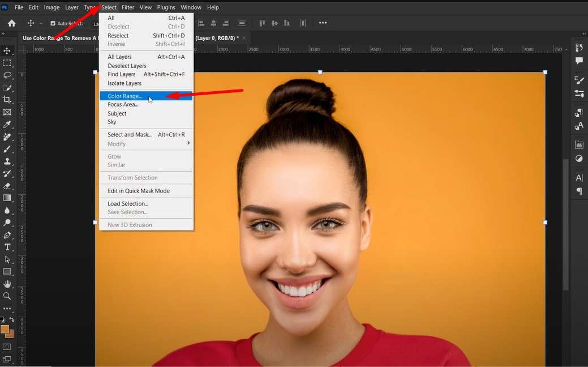
Task: Open the Histogram panel icon
Action: [579, 144]
